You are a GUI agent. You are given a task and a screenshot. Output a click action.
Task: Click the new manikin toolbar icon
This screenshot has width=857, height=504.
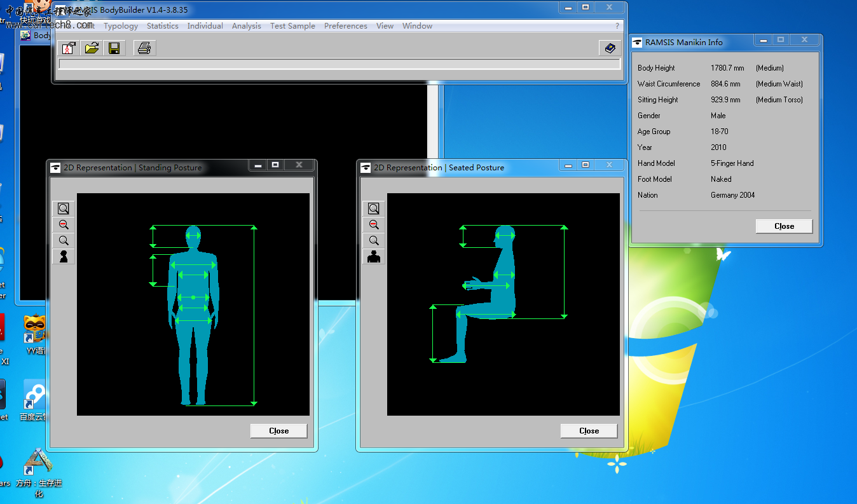68,48
